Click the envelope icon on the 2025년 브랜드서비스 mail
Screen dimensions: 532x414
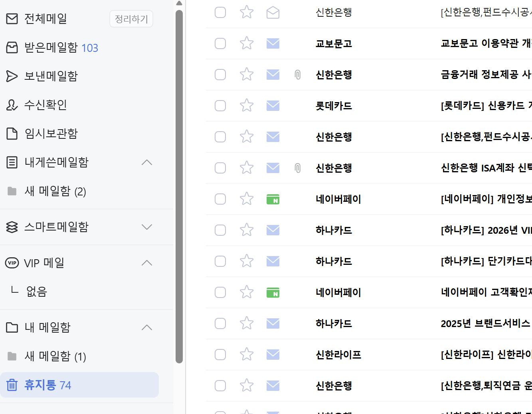pyautogui.click(x=273, y=323)
